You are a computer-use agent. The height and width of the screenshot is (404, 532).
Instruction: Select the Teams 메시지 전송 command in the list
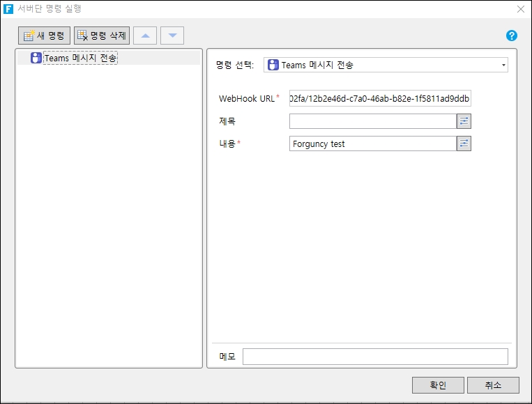click(80, 59)
